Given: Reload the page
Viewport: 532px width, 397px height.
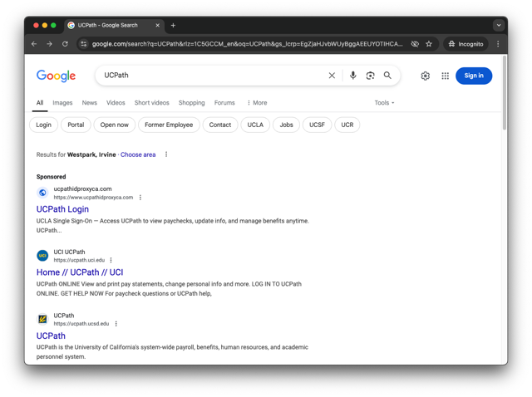Looking at the screenshot, I should point(65,44).
